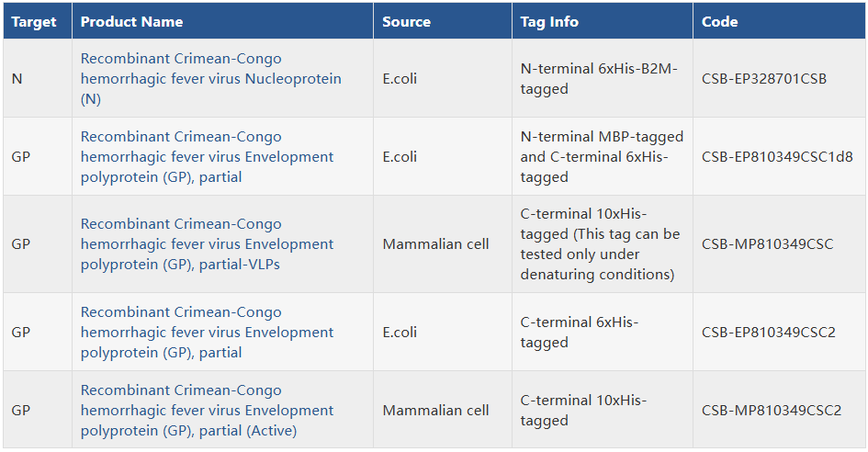
Task: Click the Code column header
Action: pyautogui.click(x=719, y=22)
